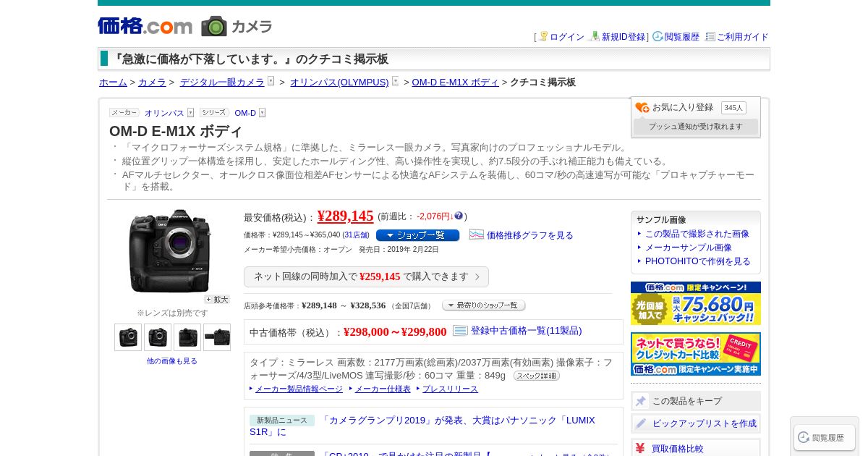
Task: Click the main OM-D E-M1X product image
Action: coord(171,250)
